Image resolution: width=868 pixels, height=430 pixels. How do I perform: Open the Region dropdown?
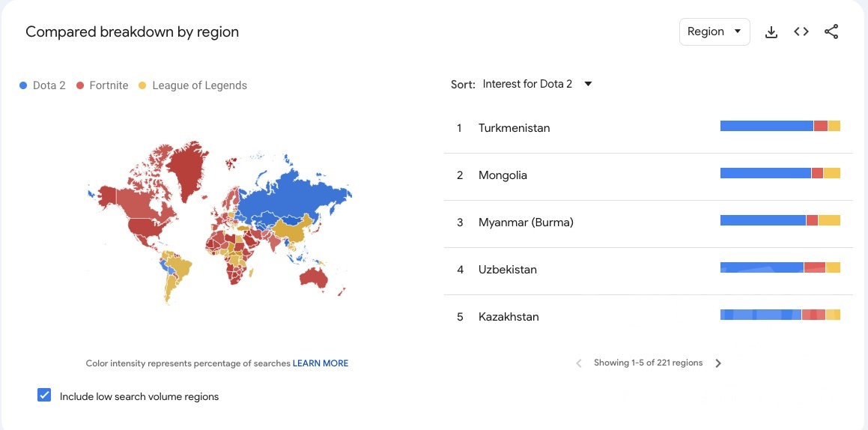point(714,32)
